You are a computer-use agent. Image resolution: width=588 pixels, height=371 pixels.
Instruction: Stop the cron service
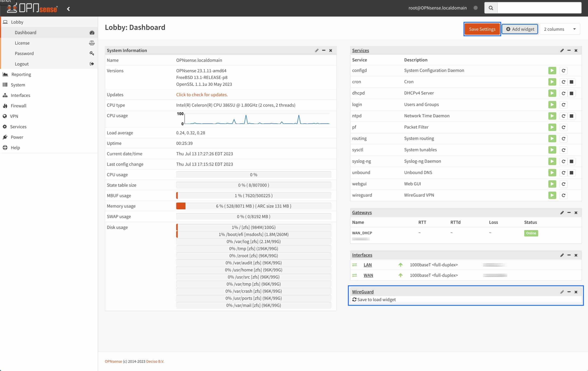(x=571, y=82)
